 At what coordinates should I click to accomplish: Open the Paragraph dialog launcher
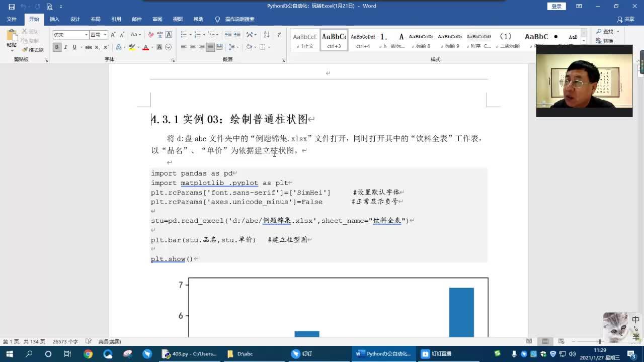point(283,60)
